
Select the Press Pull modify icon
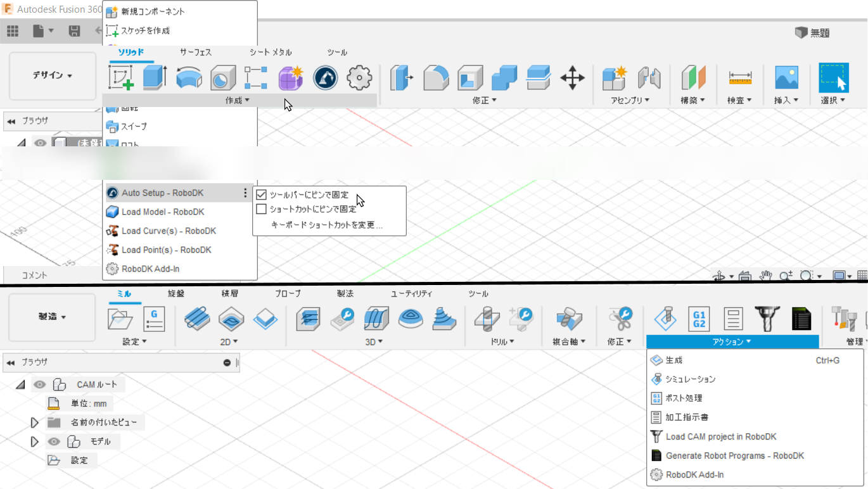pyautogui.click(x=401, y=78)
